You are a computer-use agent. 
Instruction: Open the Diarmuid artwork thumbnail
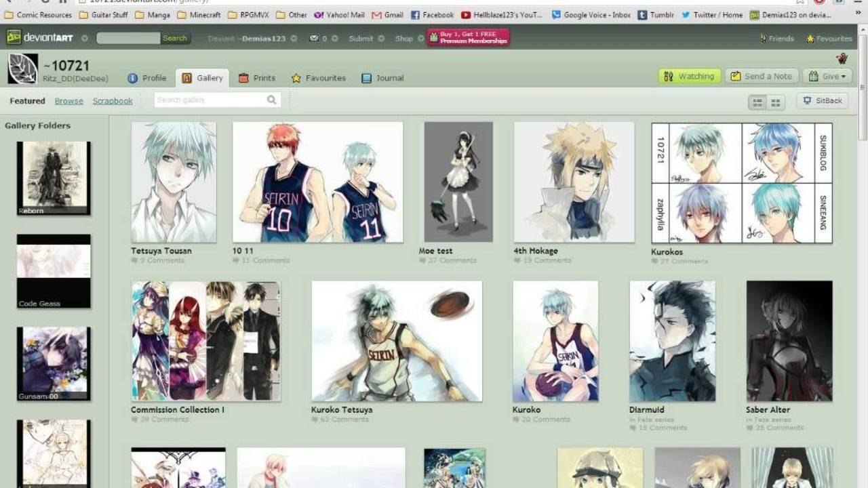(x=672, y=341)
